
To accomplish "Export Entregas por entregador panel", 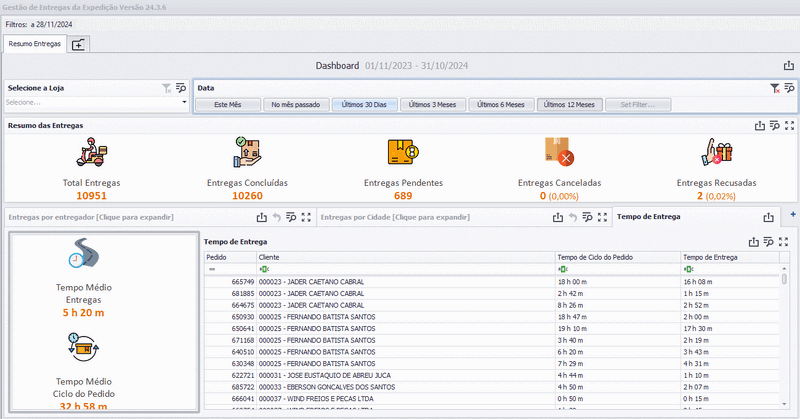I will point(262,217).
